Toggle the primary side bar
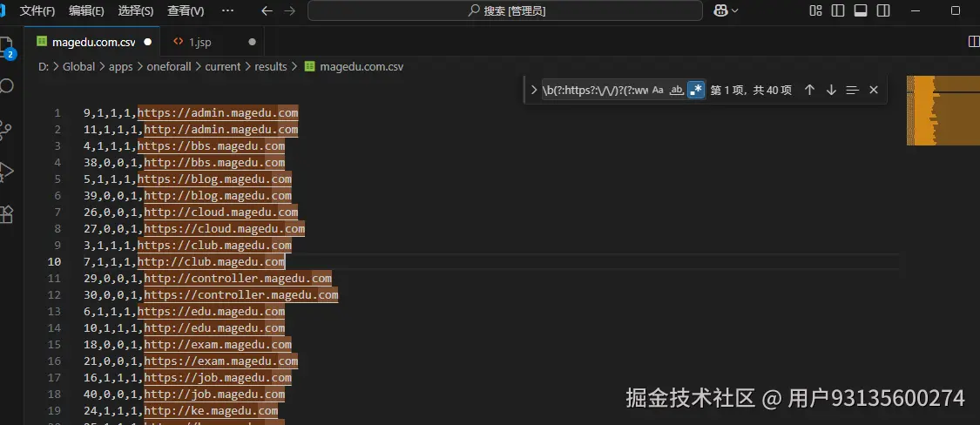Image resolution: width=980 pixels, height=425 pixels. [x=838, y=10]
